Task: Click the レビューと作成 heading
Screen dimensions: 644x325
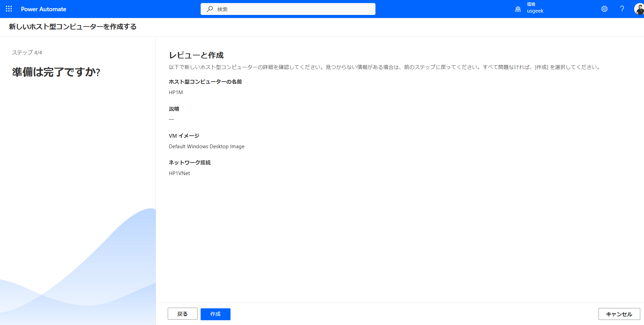Action: click(x=197, y=55)
